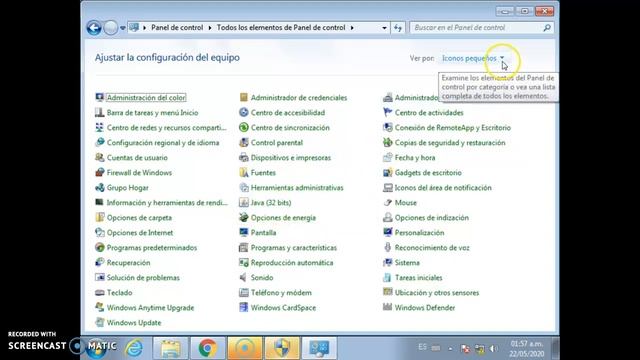Open Programas y características link
This screenshot has width=640, height=360.
coord(294,248)
